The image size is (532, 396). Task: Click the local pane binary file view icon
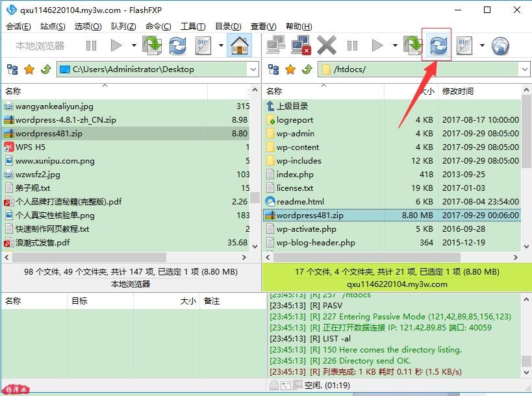tap(203, 45)
